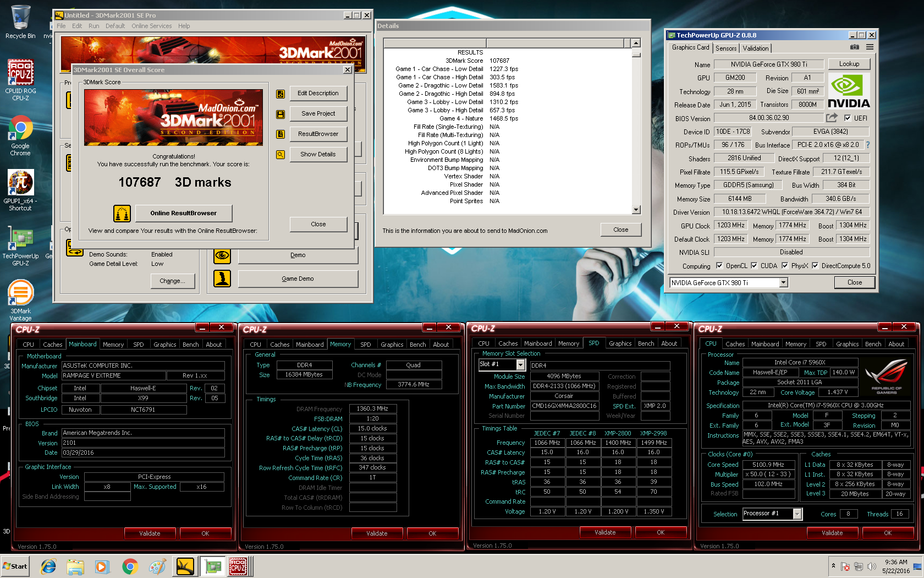The height and width of the screenshot is (578, 924).
Task: Select Bench tab in the SPD CPU-Z window
Action: [x=646, y=343]
